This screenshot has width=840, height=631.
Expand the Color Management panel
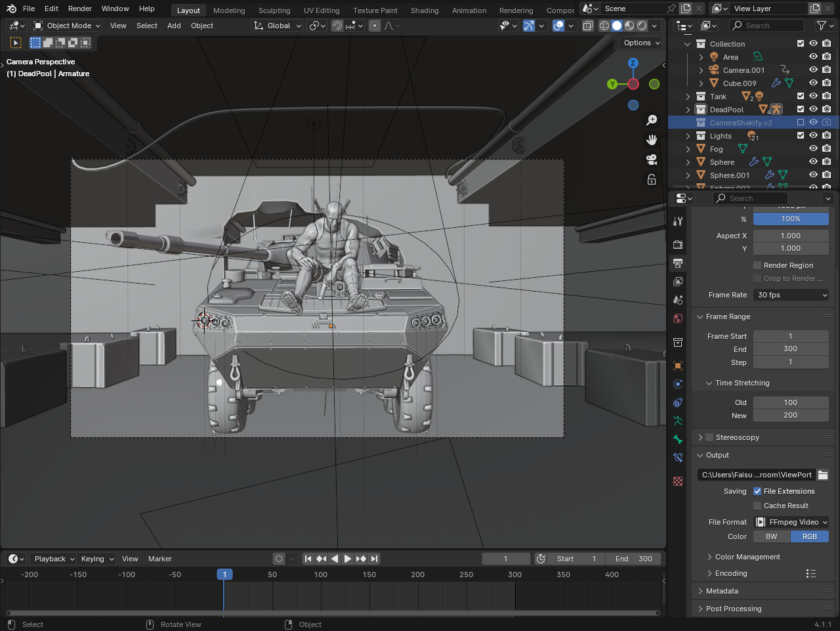coord(747,557)
